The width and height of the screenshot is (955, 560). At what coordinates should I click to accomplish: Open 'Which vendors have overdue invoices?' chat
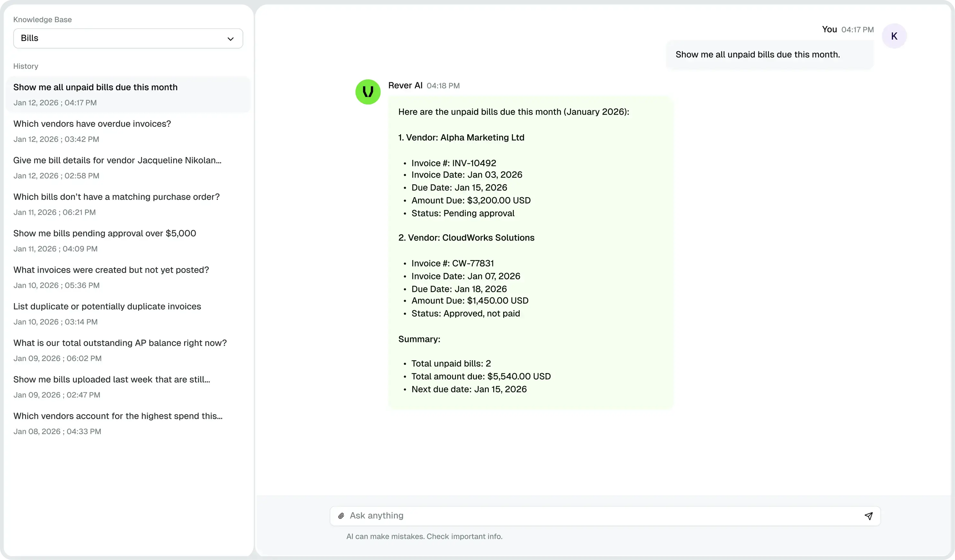(x=92, y=124)
